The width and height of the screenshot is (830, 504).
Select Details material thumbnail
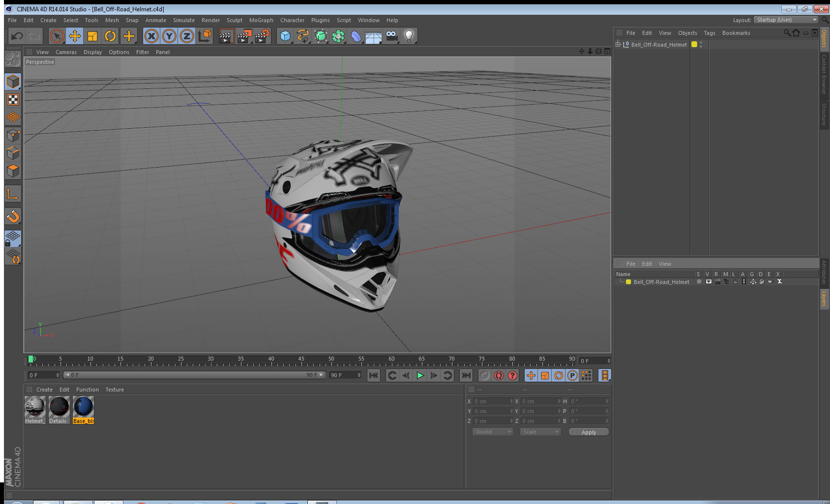pos(59,410)
